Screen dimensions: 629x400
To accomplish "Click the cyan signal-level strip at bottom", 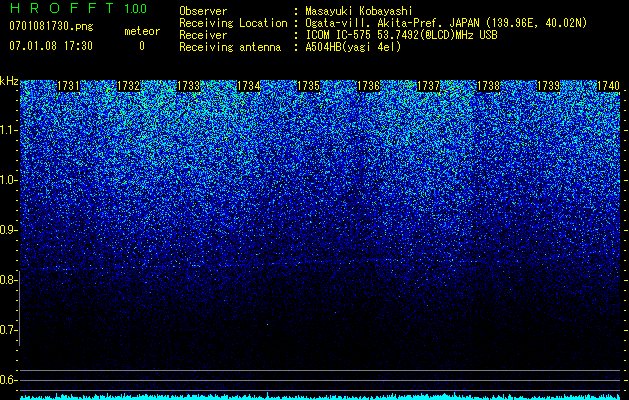I will (320, 397).
